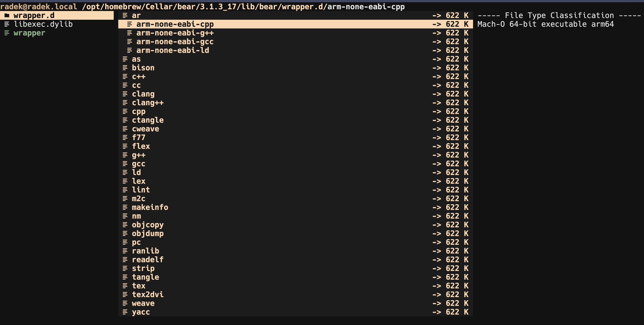Click the file icon next to arm-none-eabi-gcc

129,42
